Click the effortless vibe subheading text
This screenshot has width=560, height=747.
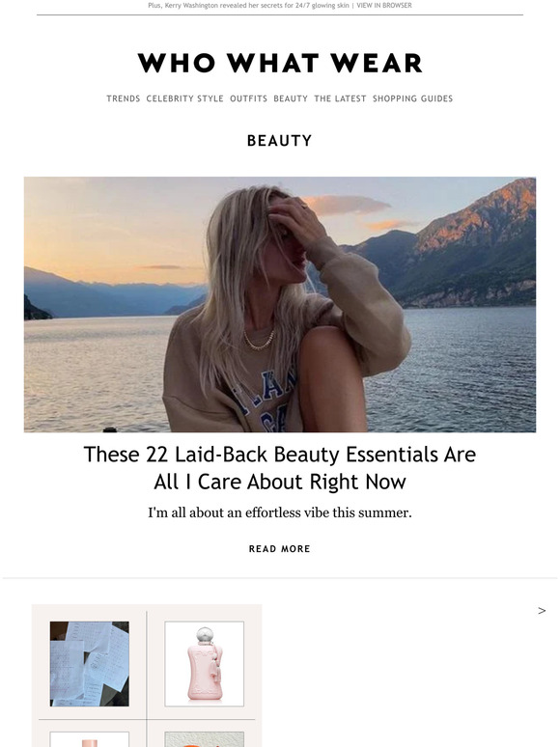point(280,513)
